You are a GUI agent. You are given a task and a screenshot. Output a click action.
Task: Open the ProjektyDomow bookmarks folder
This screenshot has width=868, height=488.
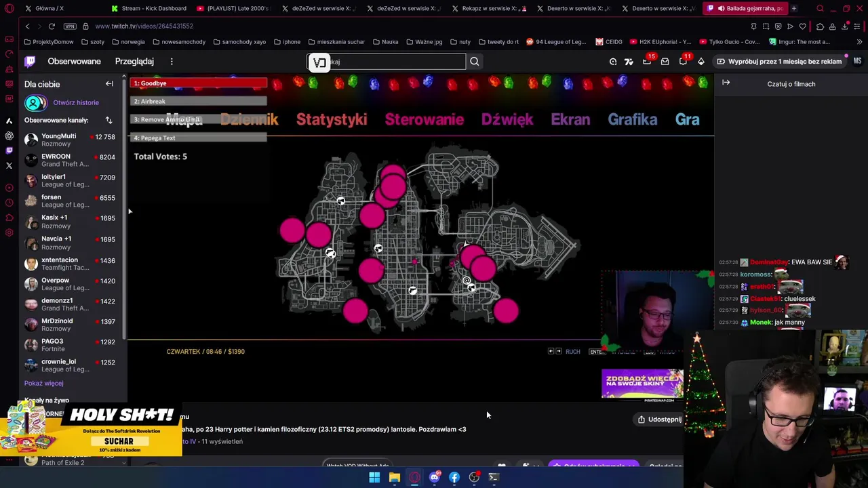(x=49, y=42)
